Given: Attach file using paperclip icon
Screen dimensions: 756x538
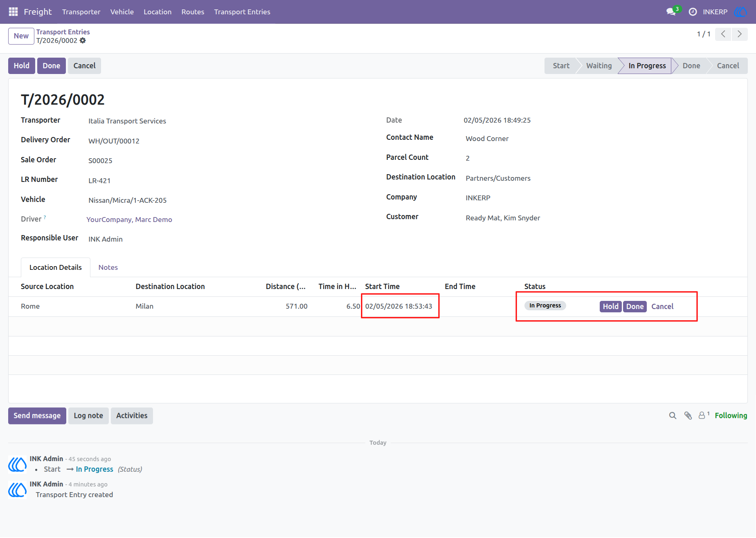Looking at the screenshot, I should (x=688, y=416).
